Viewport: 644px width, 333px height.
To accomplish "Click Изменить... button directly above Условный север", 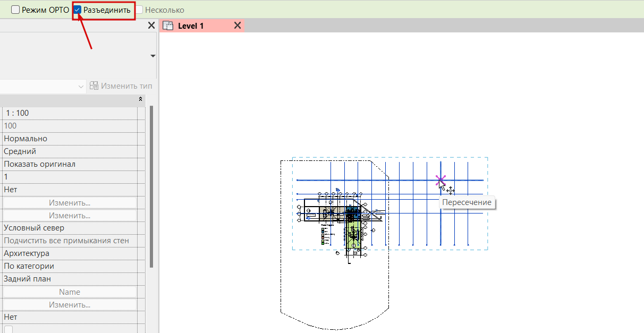I will pyautogui.click(x=70, y=215).
